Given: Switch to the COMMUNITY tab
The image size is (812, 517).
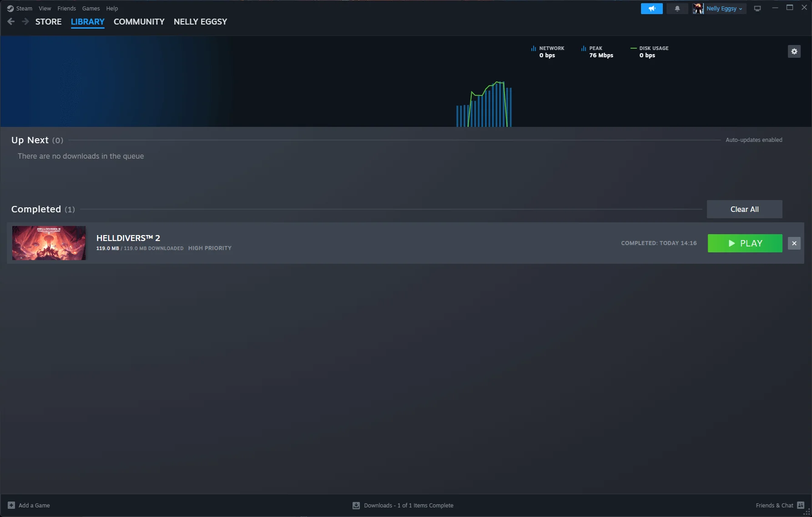Looking at the screenshot, I should (139, 21).
